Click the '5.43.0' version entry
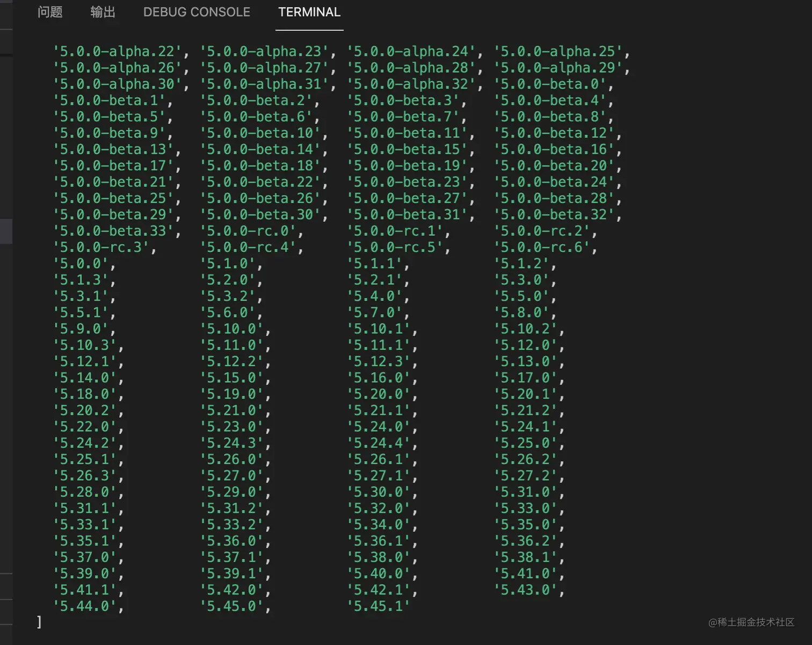Screen dimensions: 812x645 (x=526, y=590)
